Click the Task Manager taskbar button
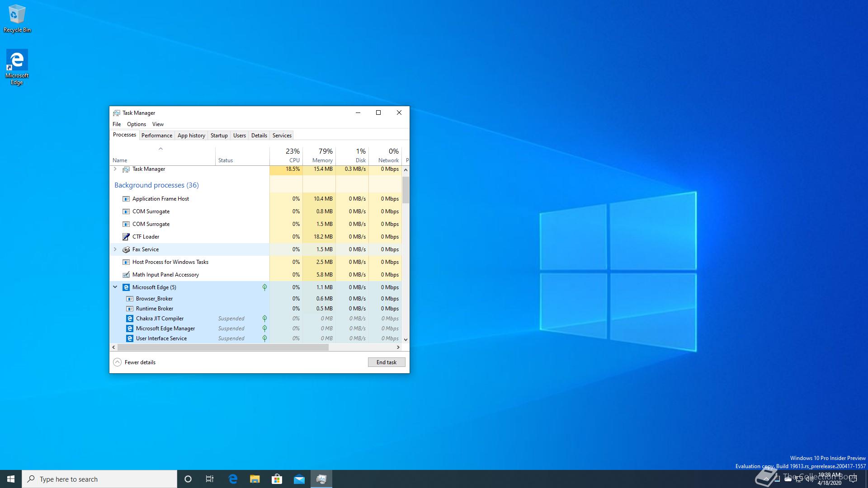 [x=321, y=479]
